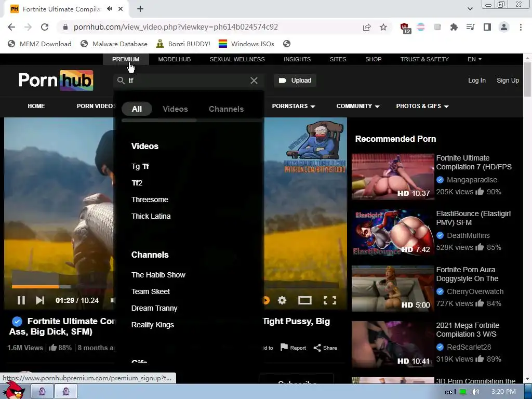The height and width of the screenshot is (399, 532).
Task: Skip to the next video
Action: click(x=40, y=300)
